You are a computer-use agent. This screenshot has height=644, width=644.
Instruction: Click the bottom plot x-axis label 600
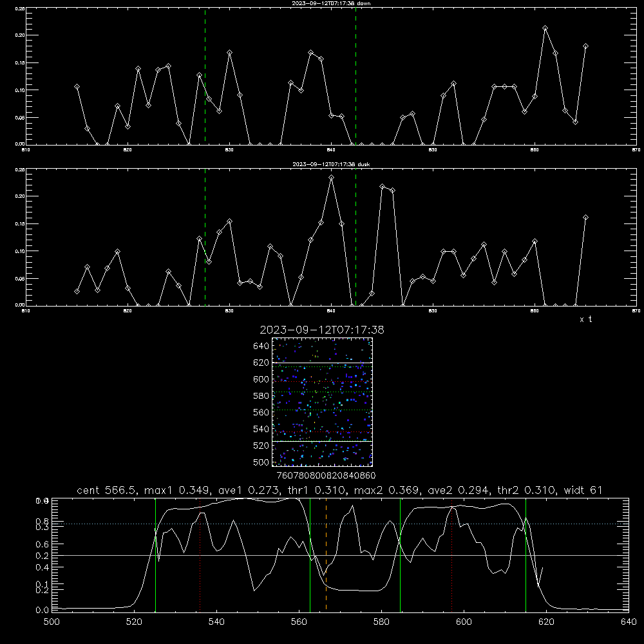point(464,622)
